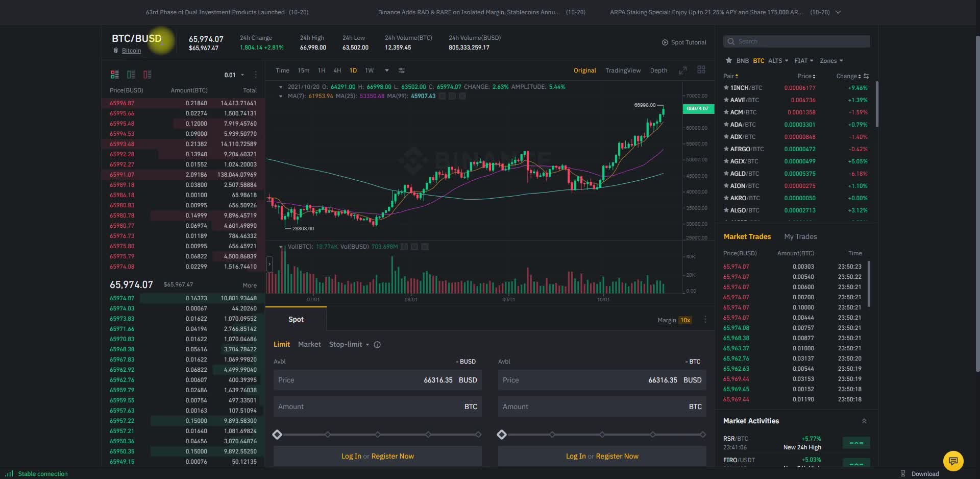This screenshot has width=980, height=479.
Task: Open the My Trades tab
Action: click(800, 236)
